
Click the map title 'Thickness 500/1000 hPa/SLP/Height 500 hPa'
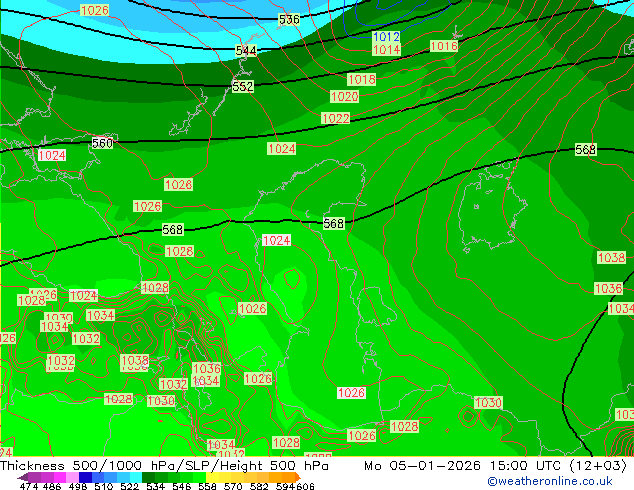pos(164,466)
